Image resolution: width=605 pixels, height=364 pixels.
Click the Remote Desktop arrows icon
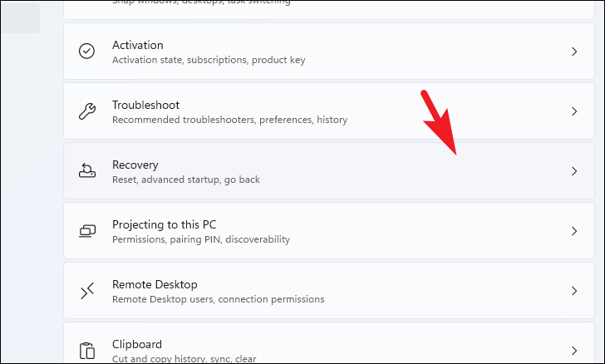87,291
